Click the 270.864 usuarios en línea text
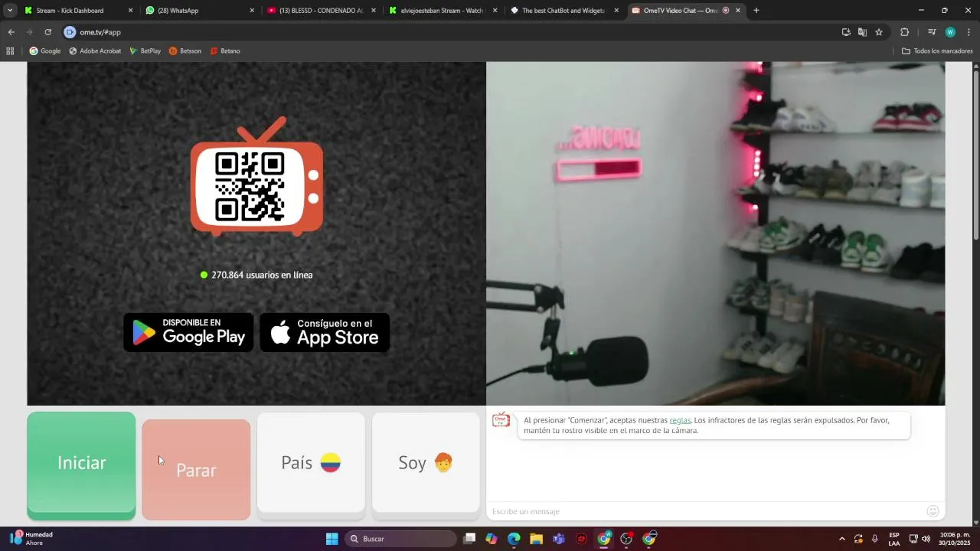This screenshot has height=551, width=980. point(262,275)
